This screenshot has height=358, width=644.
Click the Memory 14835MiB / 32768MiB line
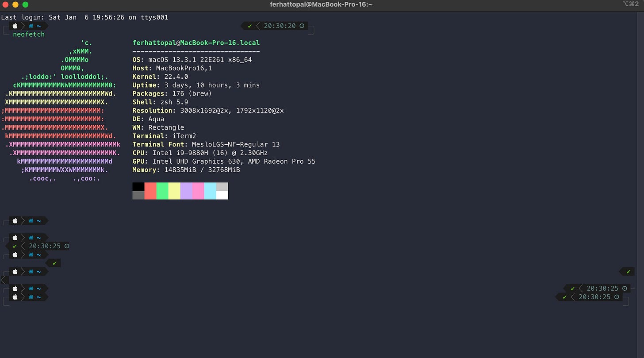click(x=186, y=169)
